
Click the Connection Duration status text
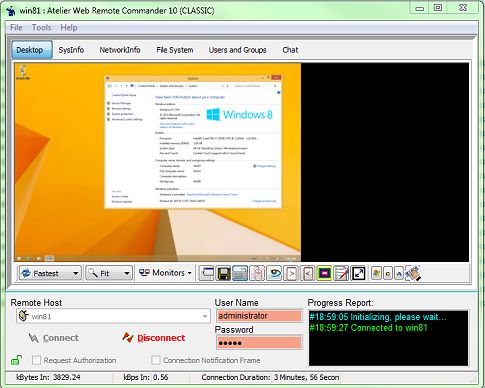270,377
